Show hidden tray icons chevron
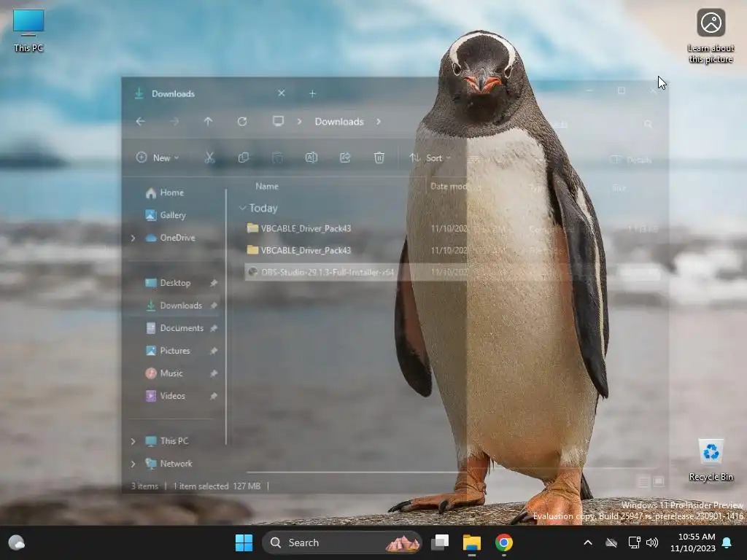 tap(588, 542)
